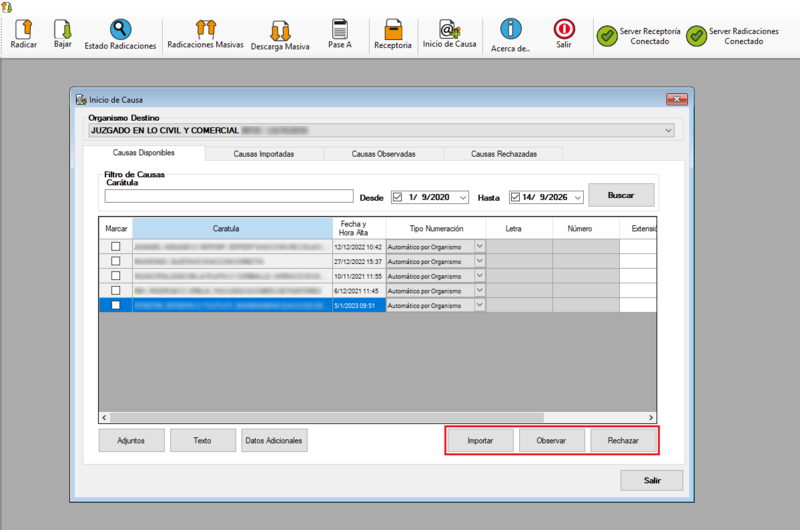Click the Carátula filter text field
800x530 pixels.
tap(229, 196)
